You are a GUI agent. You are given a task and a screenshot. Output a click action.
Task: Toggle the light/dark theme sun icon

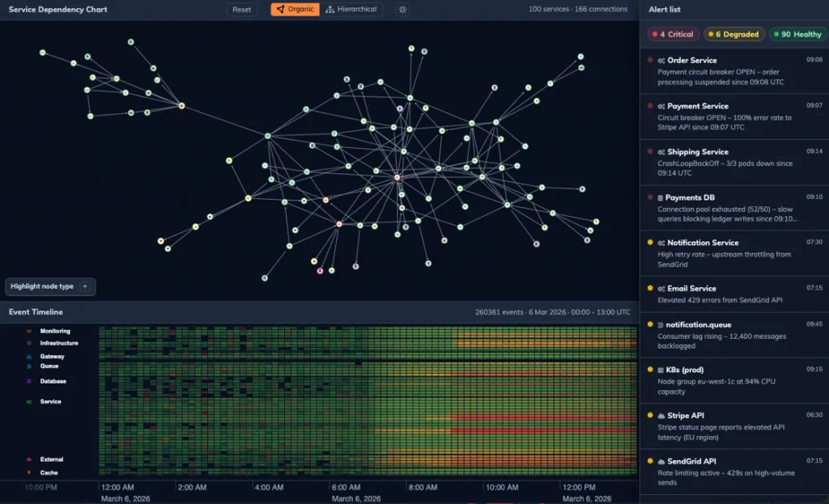coord(402,10)
